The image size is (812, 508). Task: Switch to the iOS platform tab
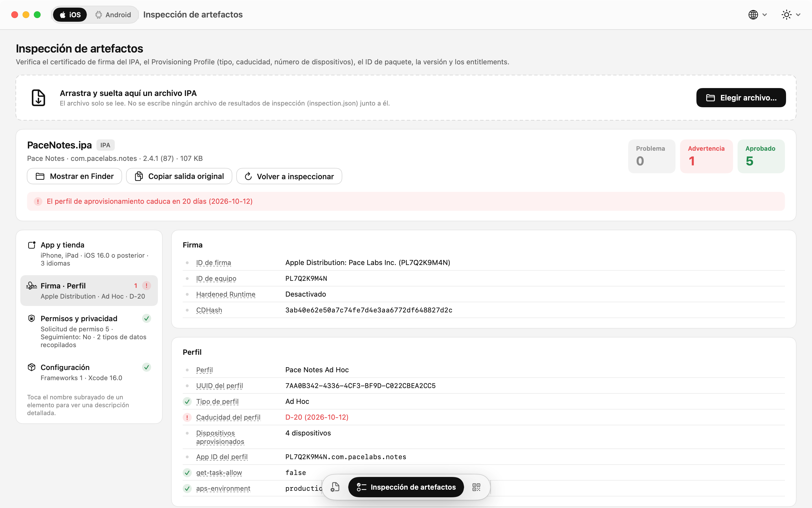(x=70, y=15)
